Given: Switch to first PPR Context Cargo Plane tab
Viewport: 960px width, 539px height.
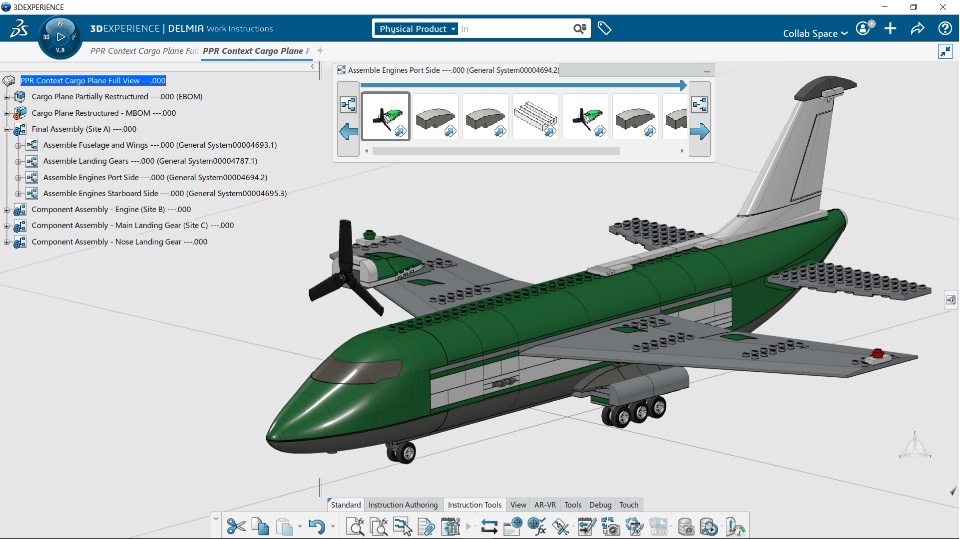Looking at the screenshot, I should click(144, 51).
